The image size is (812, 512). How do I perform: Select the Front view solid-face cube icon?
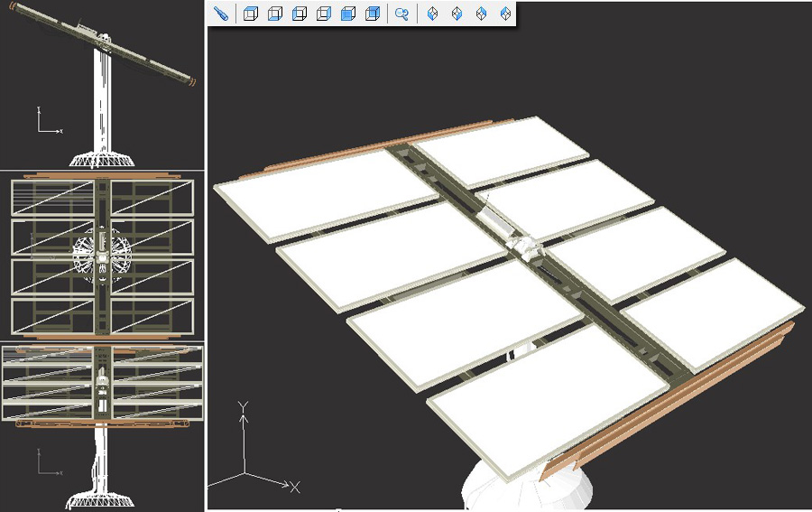(348, 14)
